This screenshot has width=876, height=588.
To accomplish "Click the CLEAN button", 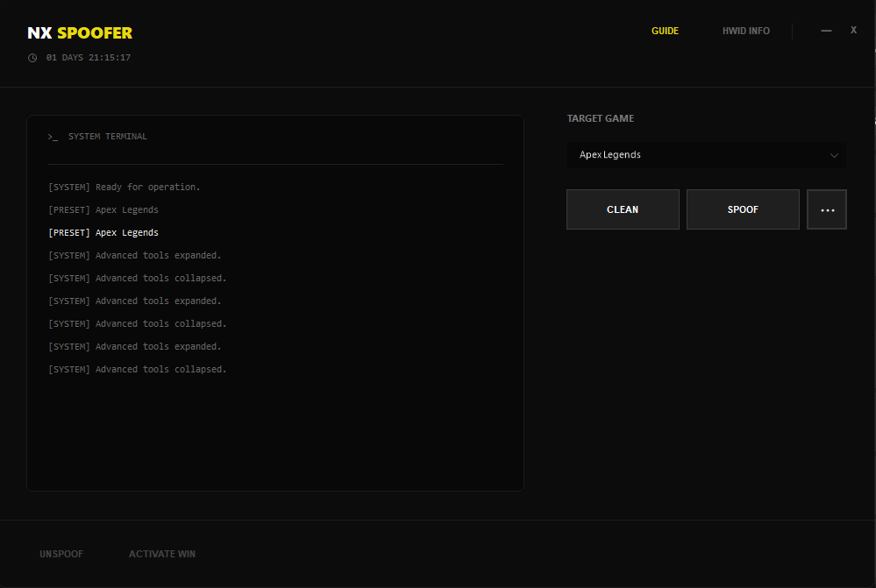I will (x=623, y=209).
